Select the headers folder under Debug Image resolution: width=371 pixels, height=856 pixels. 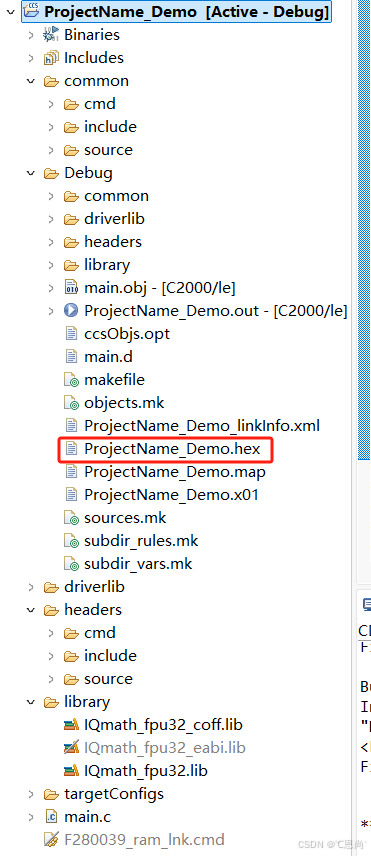[x=113, y=242]
